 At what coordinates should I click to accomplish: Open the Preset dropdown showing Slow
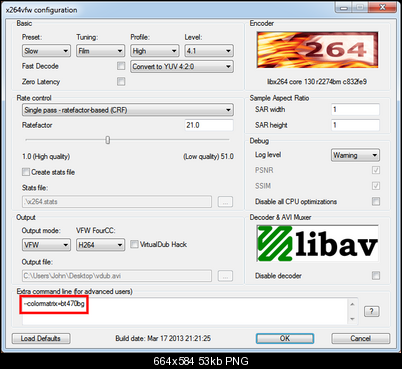tap(46, 51)
